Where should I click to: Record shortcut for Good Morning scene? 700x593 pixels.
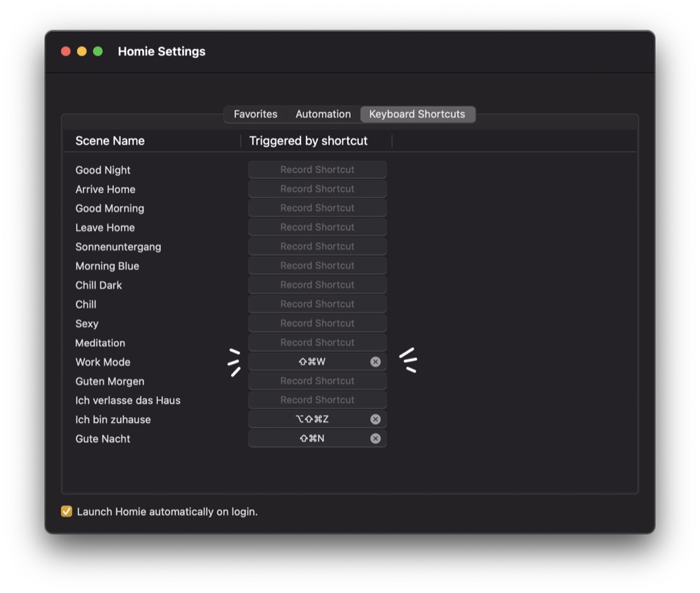(317, 208)
